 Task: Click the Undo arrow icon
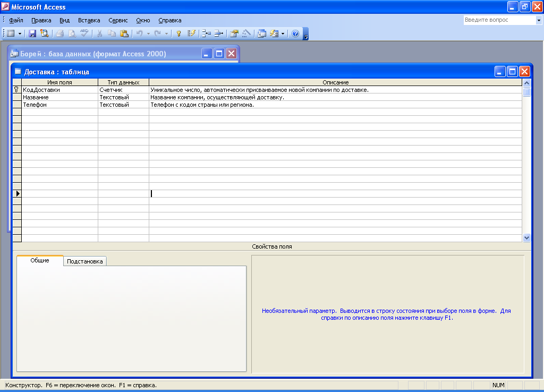click(140, 33)
